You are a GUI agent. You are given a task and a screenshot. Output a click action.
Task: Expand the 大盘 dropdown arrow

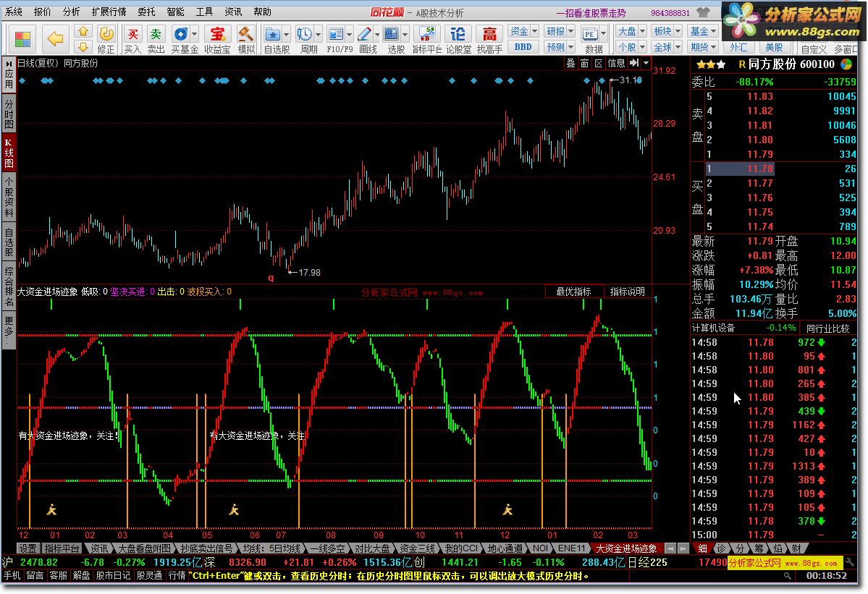642,32
